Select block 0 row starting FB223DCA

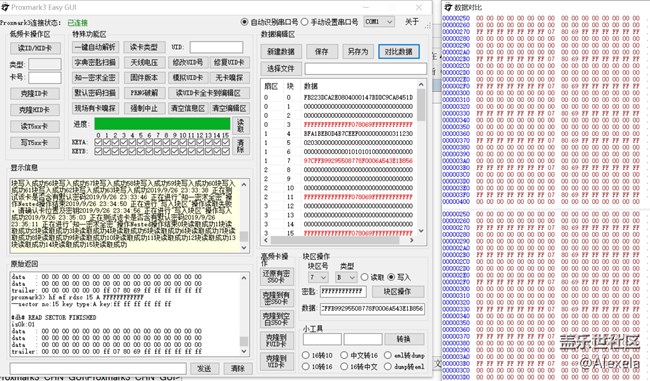tap(338, 97)
